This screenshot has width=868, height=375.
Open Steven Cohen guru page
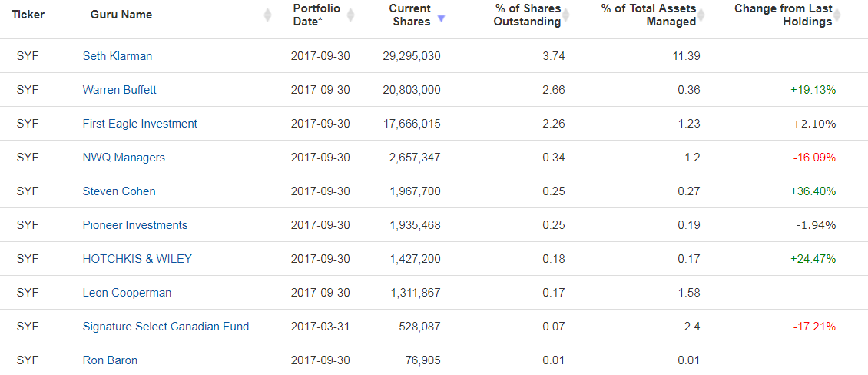click(119, 191)
